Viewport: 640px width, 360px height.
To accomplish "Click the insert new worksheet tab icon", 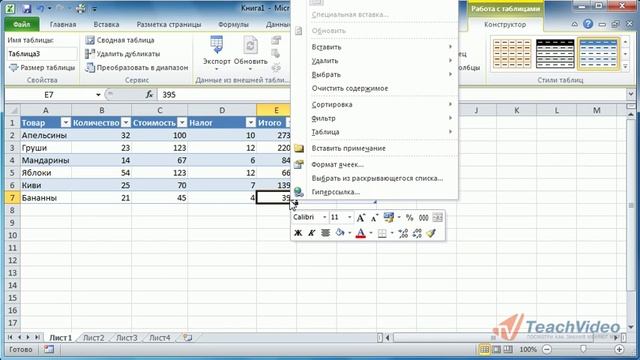I will tap(188, 338).
